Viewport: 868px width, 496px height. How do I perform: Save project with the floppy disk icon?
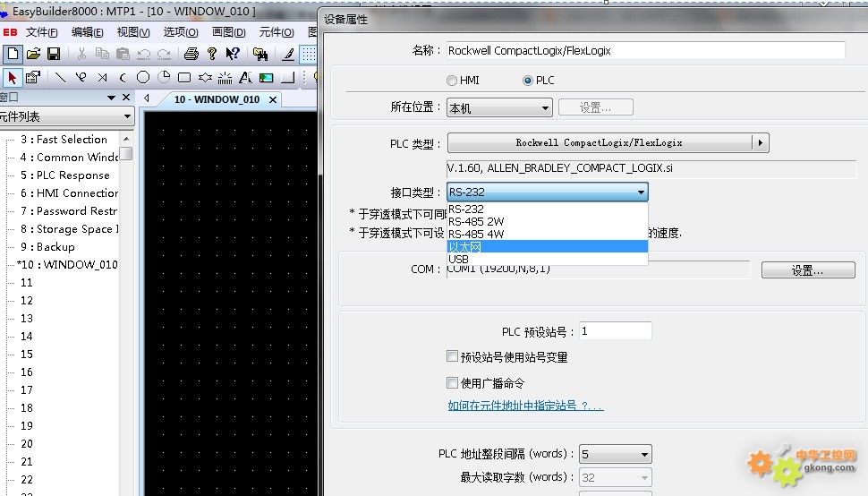pos(54,54)
